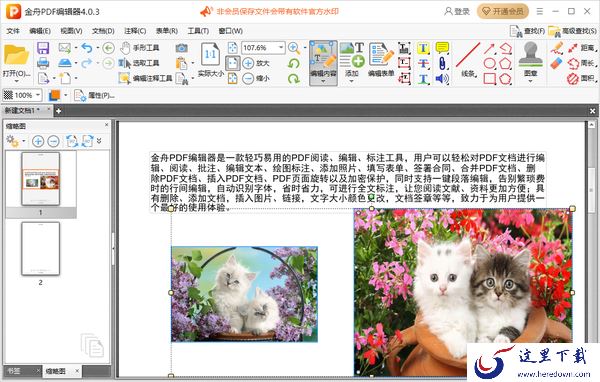Click the underline text T icon
The width and height of the screenshot is (600, 382).
click(423, 79)
